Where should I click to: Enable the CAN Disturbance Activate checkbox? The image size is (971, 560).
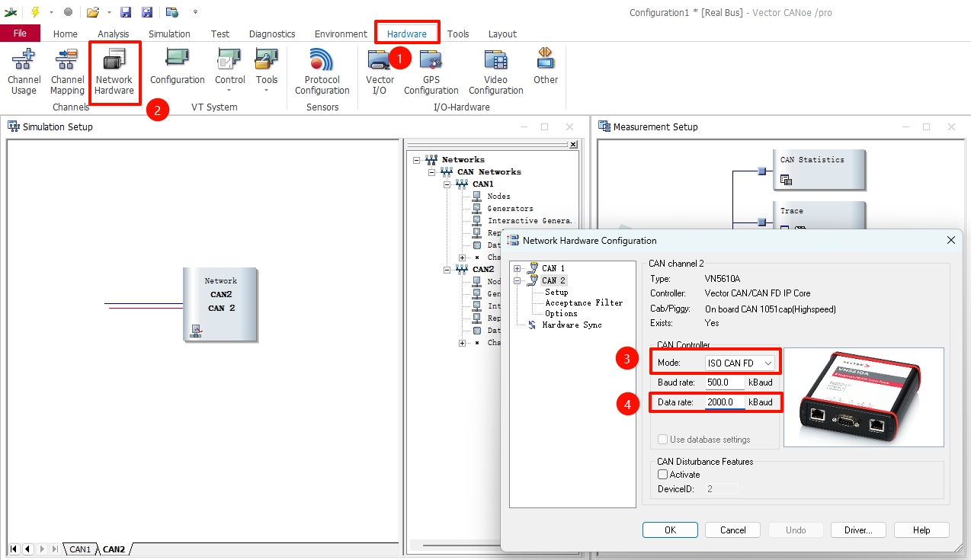[x=662, y=475]
